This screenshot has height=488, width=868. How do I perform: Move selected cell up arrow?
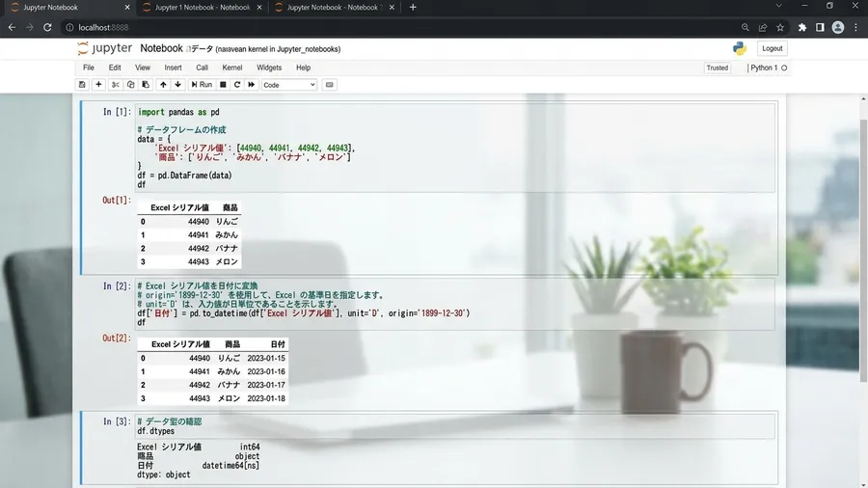[x=163, y=85]
